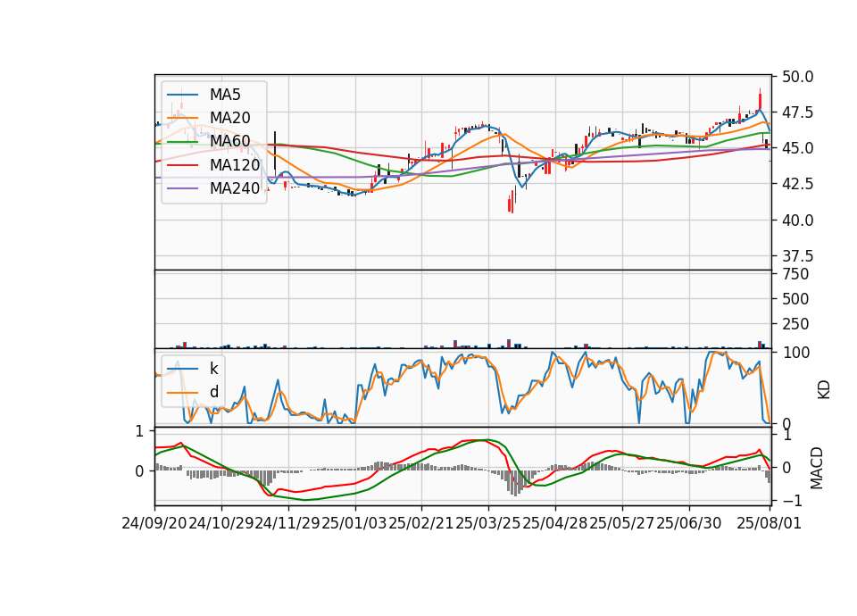The height and width of the screenshot is (616, 857).
Task: Click the −1 tick on MACD right axis
Action: click(x=791, y=500)
